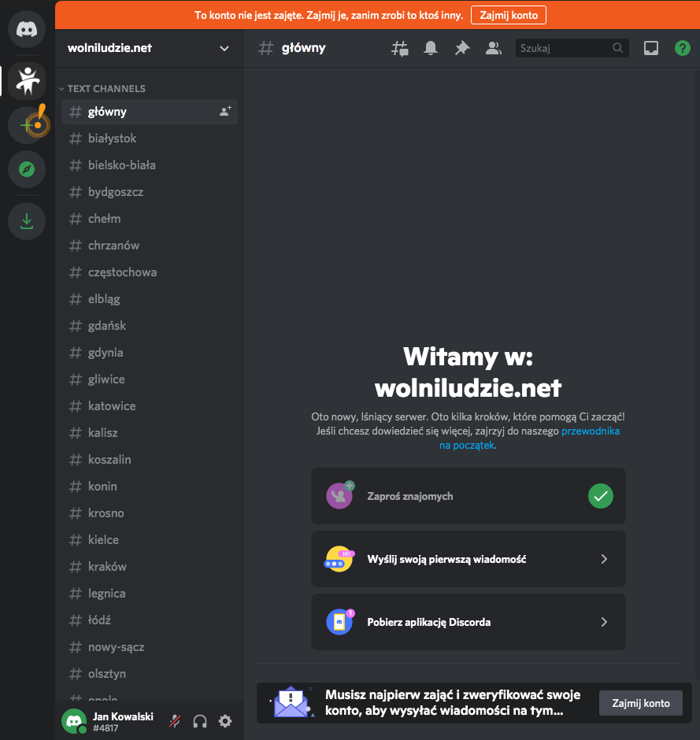Click the Szukaj search field
The image size is (700, 740).
(572, 48)
